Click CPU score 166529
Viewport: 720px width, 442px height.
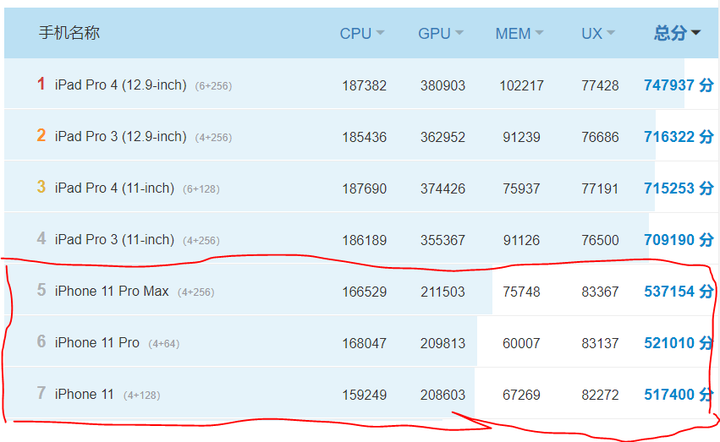click(x=364, y=291)
